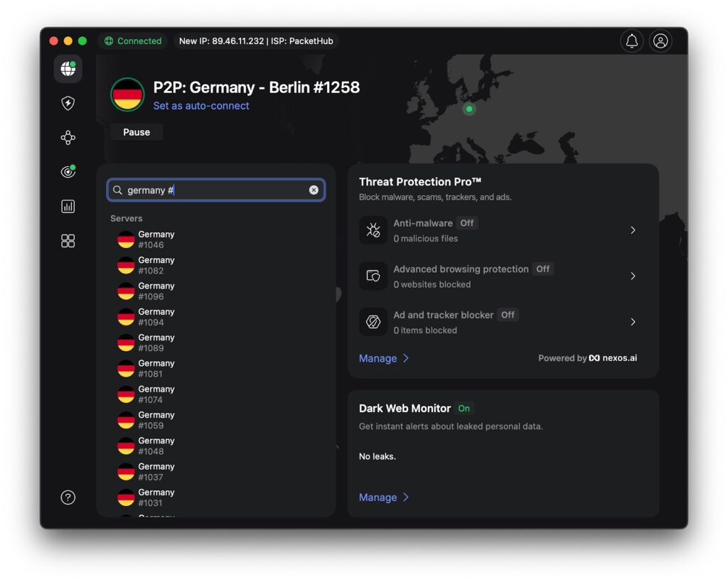
Task: Click the Dark Web Monitor heading
Action: (405, 409)
